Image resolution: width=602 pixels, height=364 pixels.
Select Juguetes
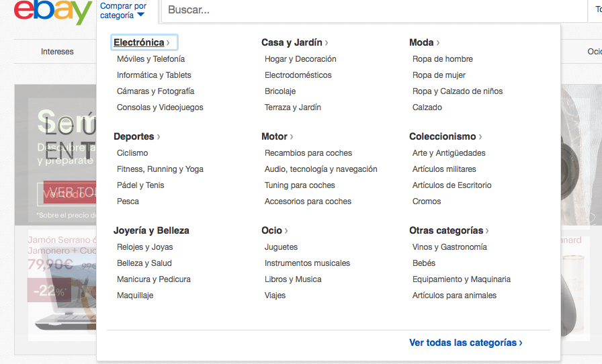(x=281, y=247)
